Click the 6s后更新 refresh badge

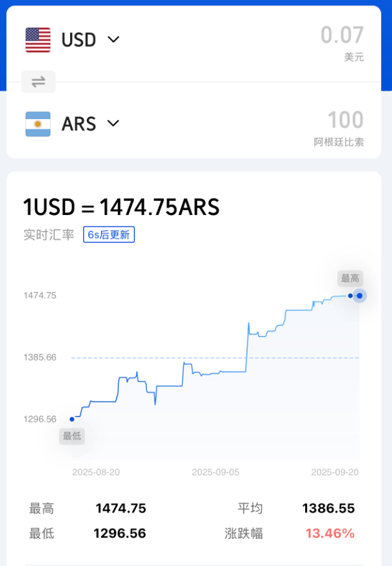tap(109, 235)
